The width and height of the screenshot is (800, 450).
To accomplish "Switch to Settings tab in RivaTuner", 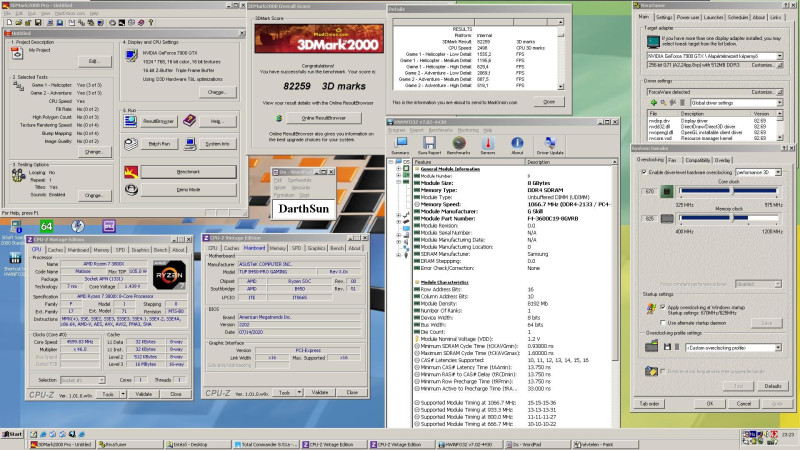I will coord(664,17).
